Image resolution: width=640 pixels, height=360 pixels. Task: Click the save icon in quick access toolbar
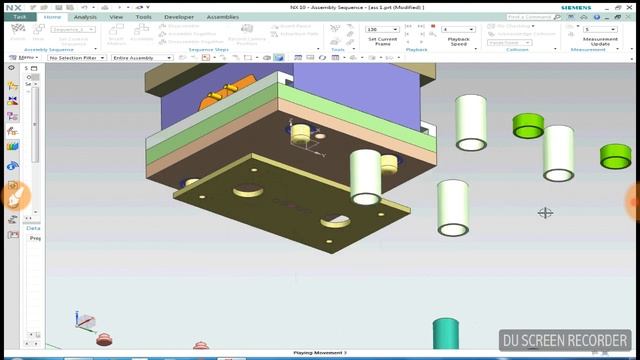point(59,7)
